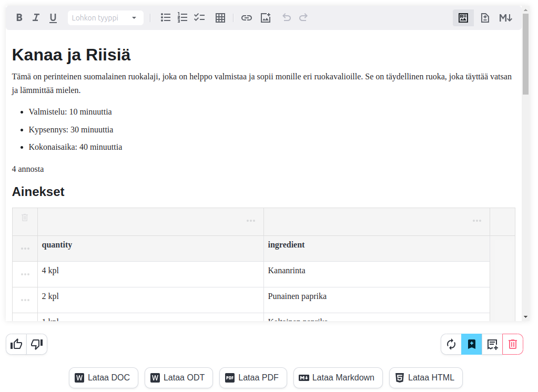Switch to rich preview mode
The width and height of the screenshot is (538, 392).
tap(463, 18)
